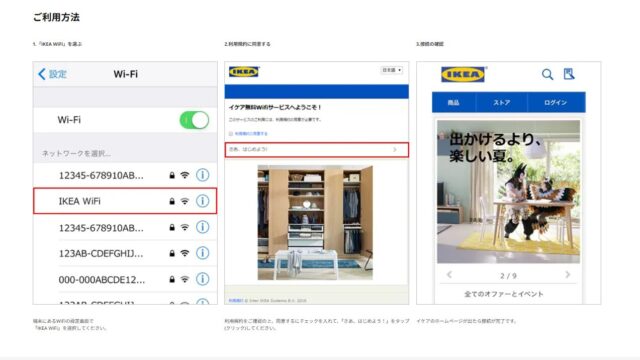Click the Wi-Fi screen title
Screen dimensions: 640x360
click(x=126, y=74)
